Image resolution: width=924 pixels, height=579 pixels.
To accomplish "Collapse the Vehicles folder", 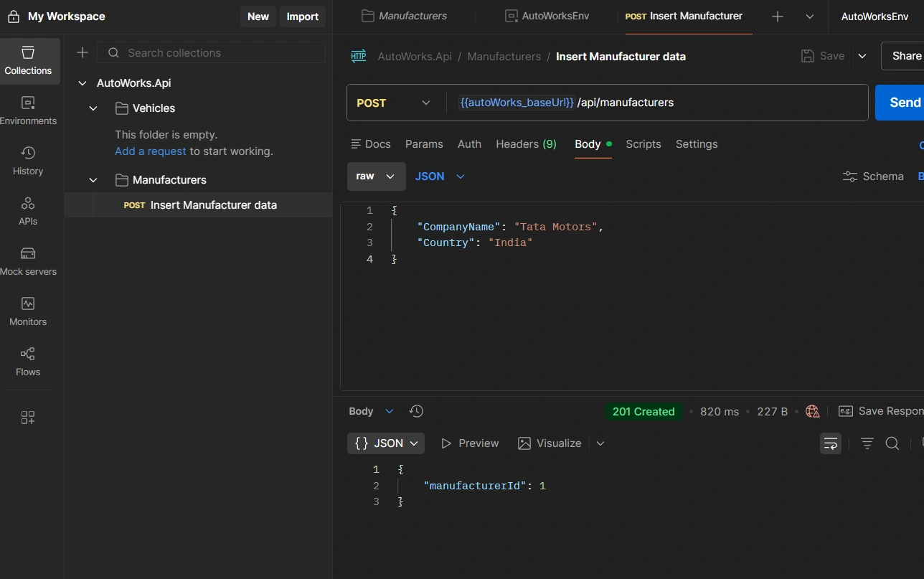I will pyautogui.click(x=93, y=108).
